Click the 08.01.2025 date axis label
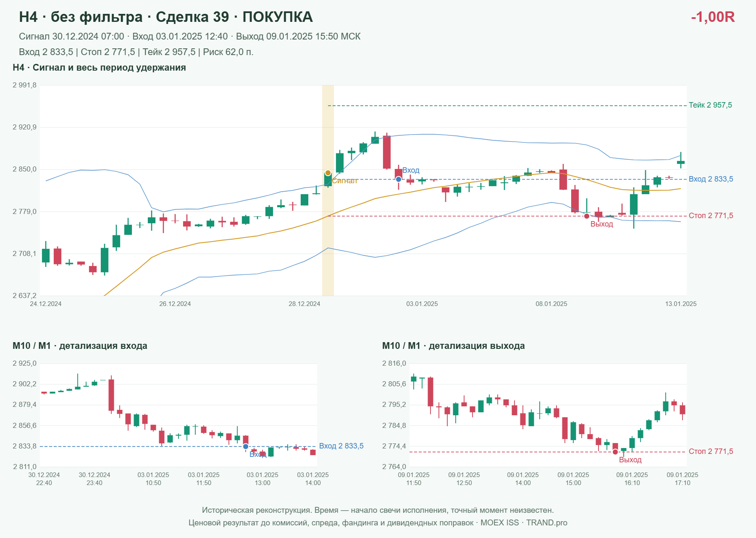Viewport: 756px width, 538px height. pos(551,304)
